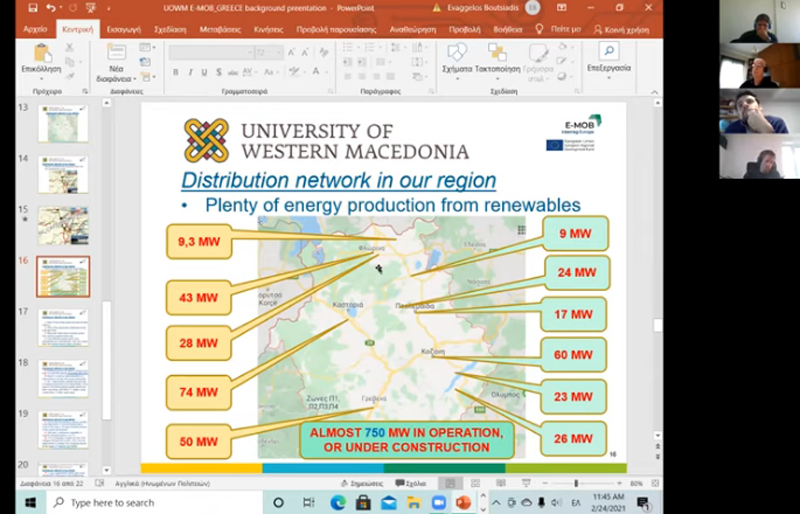The width and height of the screenshot is (800, 514).
Task: Open the Βοήθεια ribbon tab
Action: tap(508, 30)
